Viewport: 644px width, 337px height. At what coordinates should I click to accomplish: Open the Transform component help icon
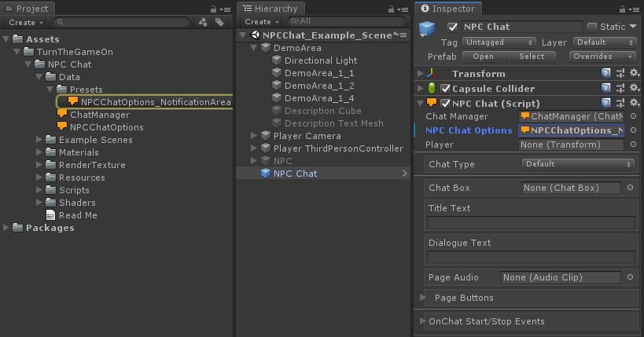[x=605, y=74]
